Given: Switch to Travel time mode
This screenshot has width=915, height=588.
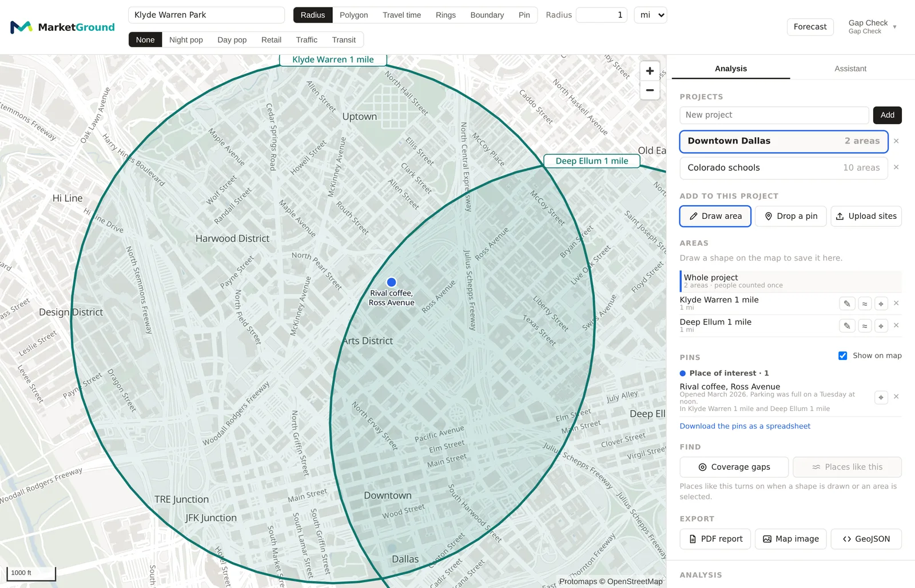Looking at the screenshot, I should [401, 15].
